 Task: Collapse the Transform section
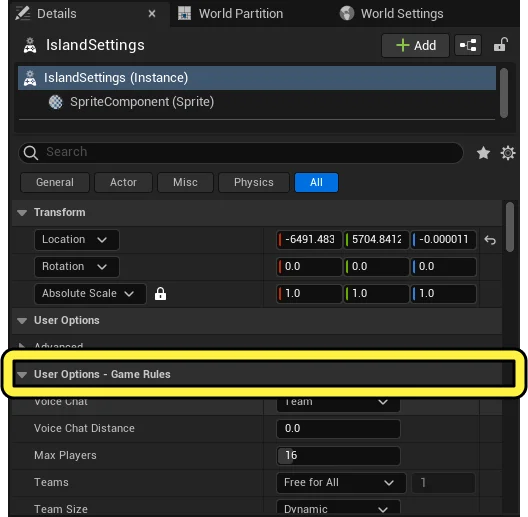pyautogui.click(x=22, y=213)
